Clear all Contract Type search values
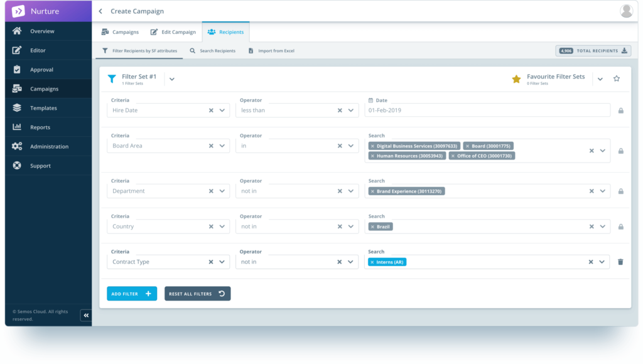Image resolution: width=643 pixels, height=364 pixels. [590, 262]
